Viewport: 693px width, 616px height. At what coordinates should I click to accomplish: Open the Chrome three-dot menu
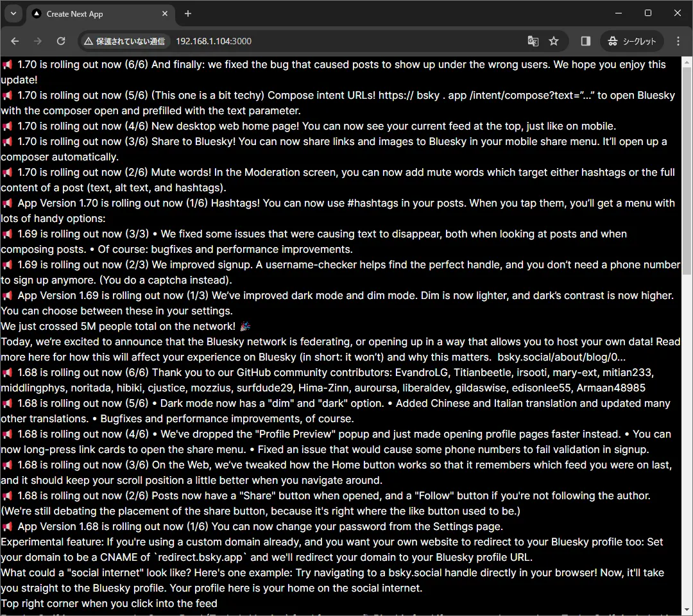tap(678, 41)
